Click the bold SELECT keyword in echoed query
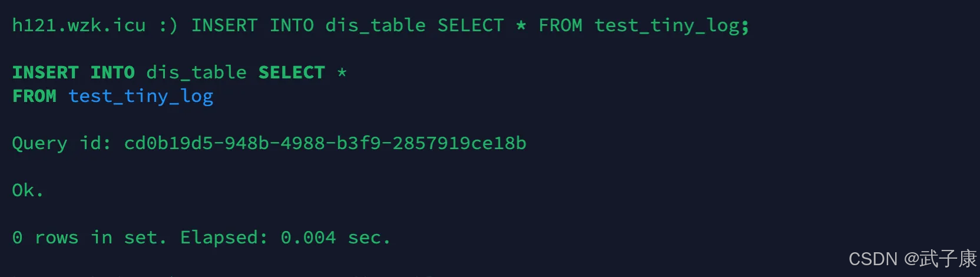The image size is (980, 277). [292, 72]
